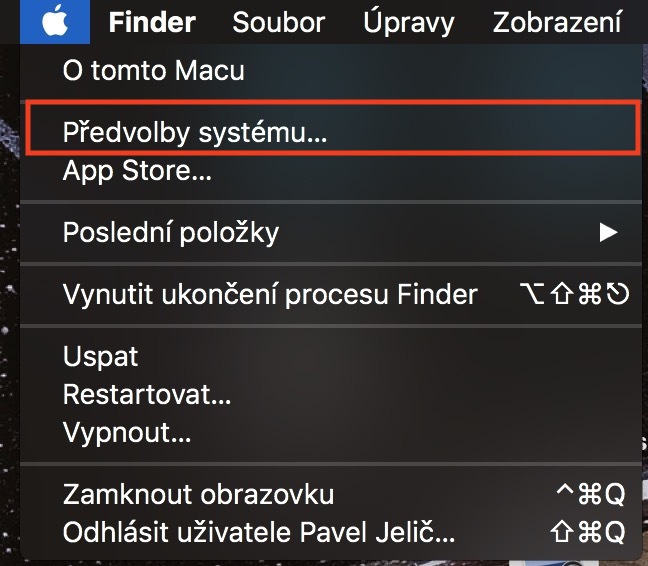Screen dimensions: 648x566
Task: Click the ^⌘Q lock screen shortcut
Action: pyautogui.click(x=590, y=494)
